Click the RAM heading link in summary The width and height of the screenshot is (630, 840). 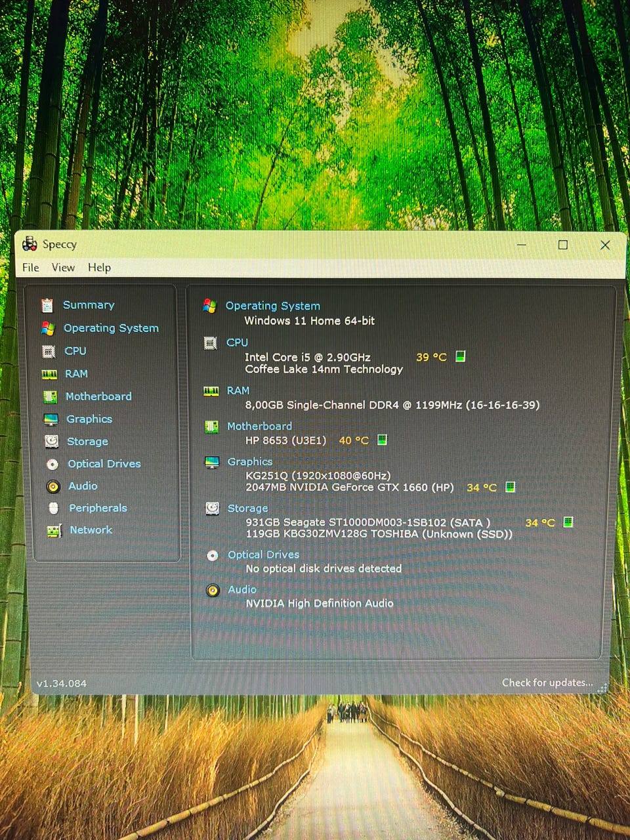[238, 390]
